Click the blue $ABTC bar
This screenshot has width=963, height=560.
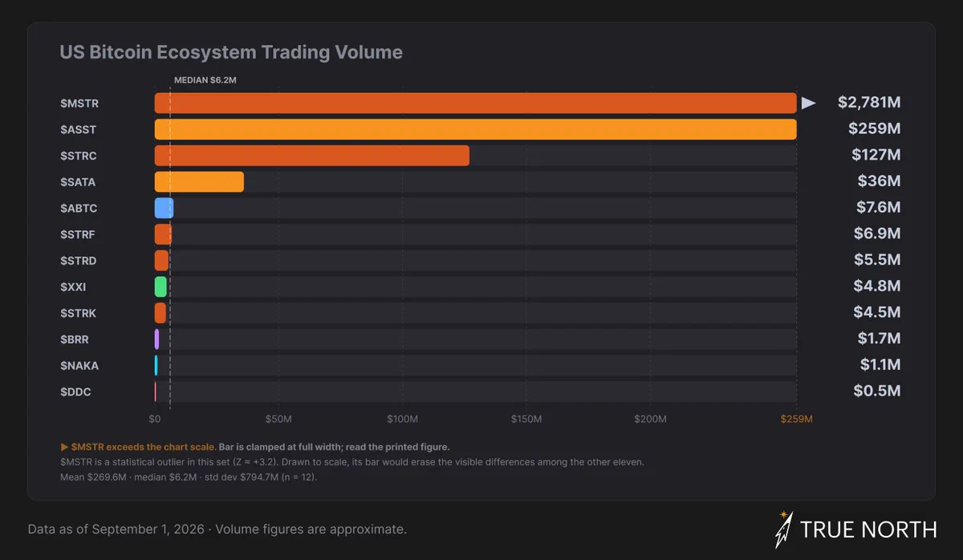click(x=164, y=208)
